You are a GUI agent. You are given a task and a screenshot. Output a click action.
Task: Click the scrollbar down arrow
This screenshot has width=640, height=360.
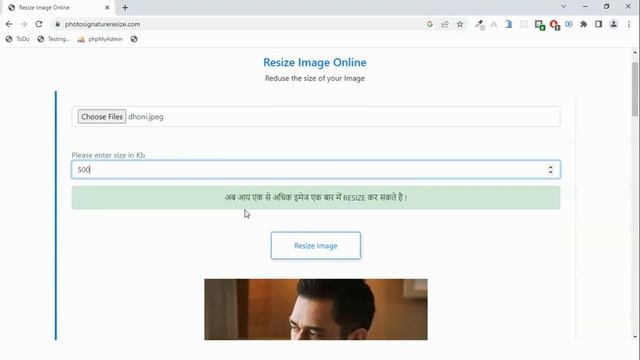[x=635, y=337]
